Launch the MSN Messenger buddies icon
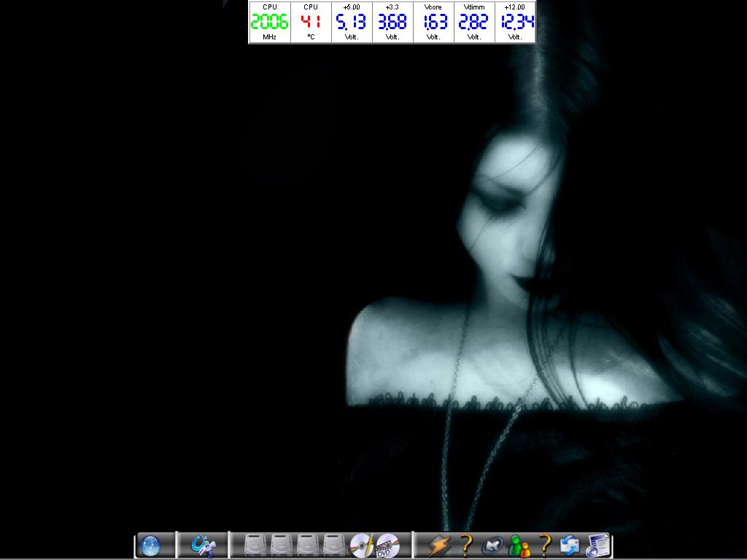Image resolution: width=747 pixels, height=560 pixels. coord(519,545)
